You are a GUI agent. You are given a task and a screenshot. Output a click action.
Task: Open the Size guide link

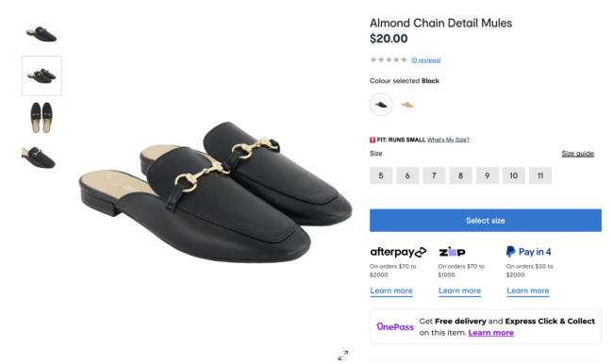point(577,154)
